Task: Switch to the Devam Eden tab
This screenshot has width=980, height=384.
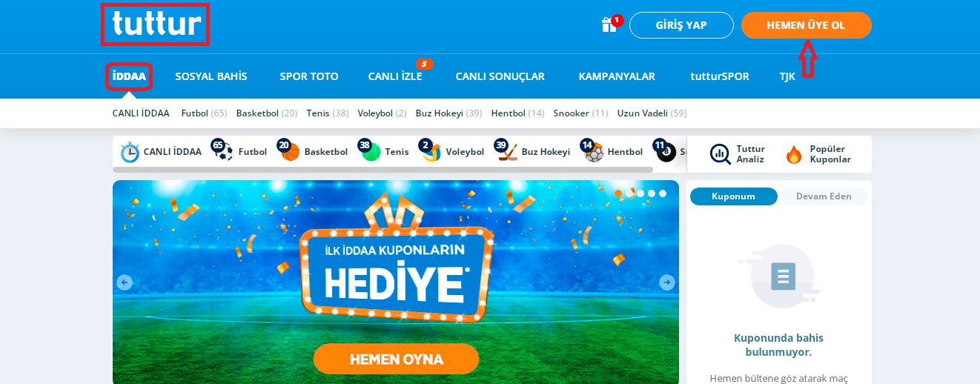Action: pyautogui.click(x=824, y=196)
